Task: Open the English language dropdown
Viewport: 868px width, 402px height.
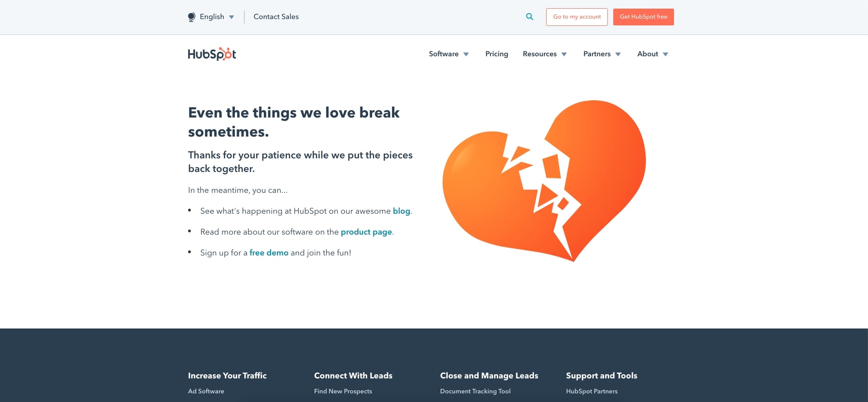Action: (x=211, y=17)
